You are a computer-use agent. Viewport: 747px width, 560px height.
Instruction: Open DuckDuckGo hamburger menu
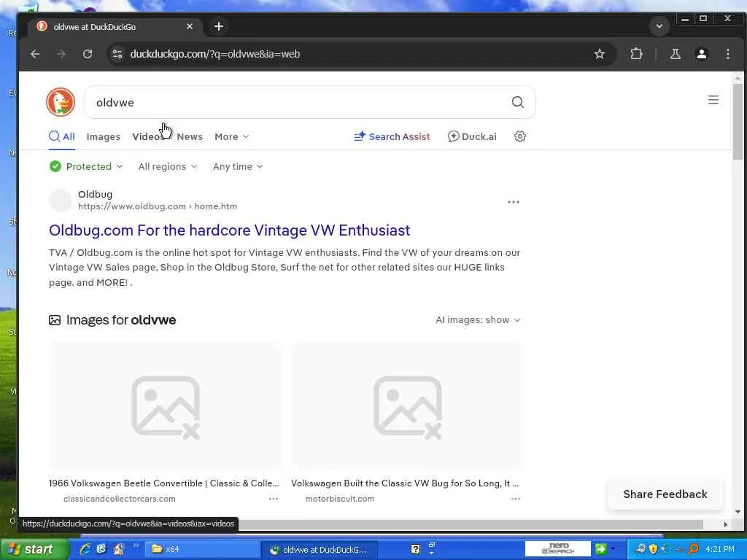click(x=713, y=100)
